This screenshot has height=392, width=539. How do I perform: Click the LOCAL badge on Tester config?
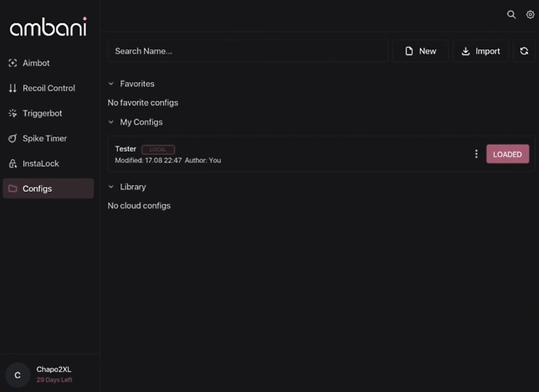[158, 150]
